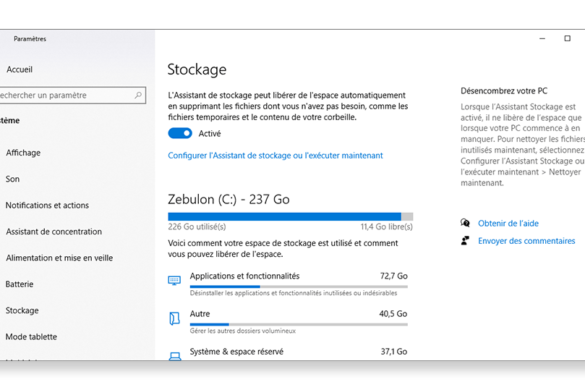Go to Accueil in the sidebar
The image size is (585, 390).
click(19, 69)
